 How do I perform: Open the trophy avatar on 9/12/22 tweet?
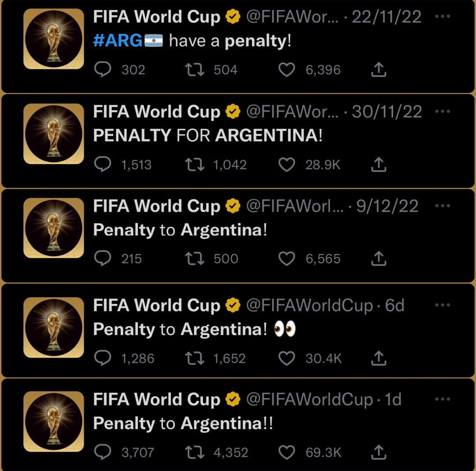(x=53, y=228)
